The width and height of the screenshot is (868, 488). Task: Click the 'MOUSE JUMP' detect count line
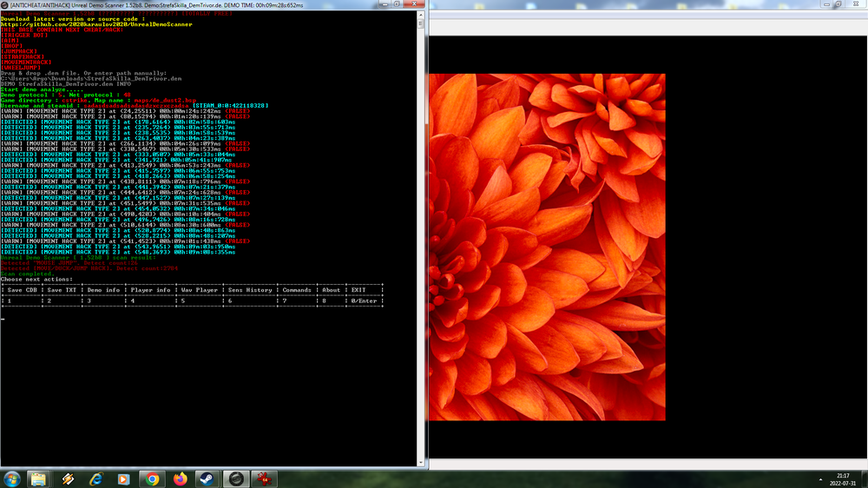tap(69, 263)
